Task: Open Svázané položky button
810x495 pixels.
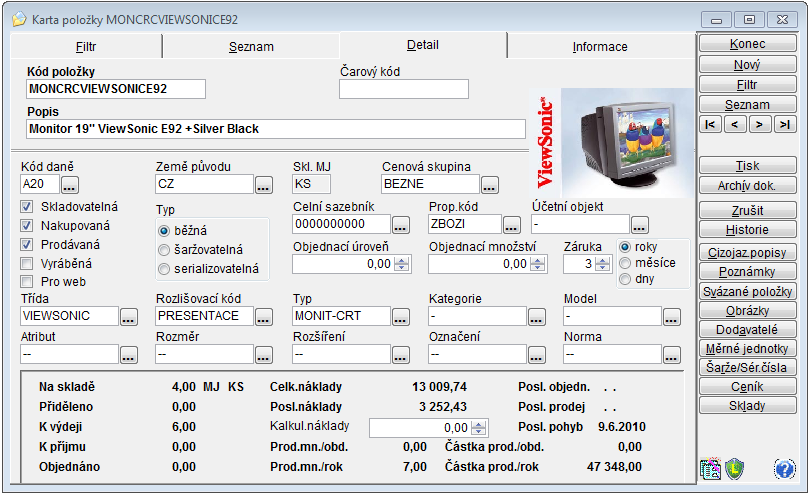Action: (x=747, y=291)
